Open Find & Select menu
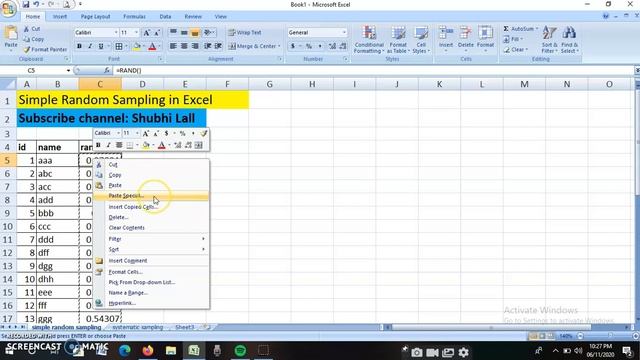The image size is (640, 360). pyautogui.click(x=569, y=40)
